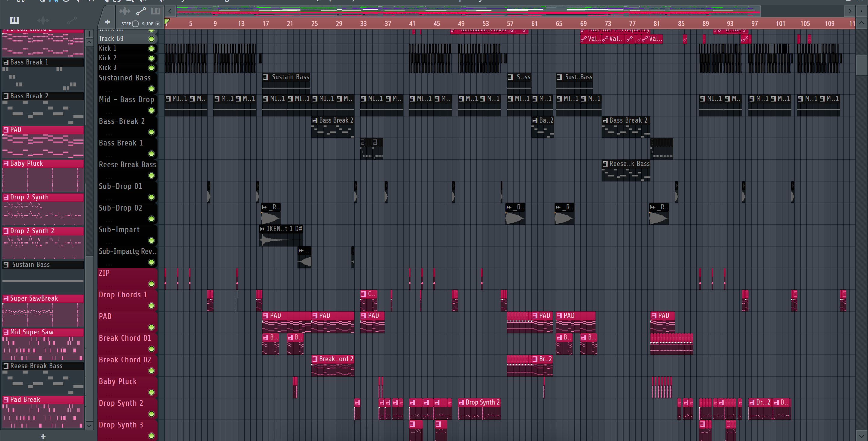Mute the Kick 3 track
Viewport: 868px width, 441px height.
pos(152,68)
